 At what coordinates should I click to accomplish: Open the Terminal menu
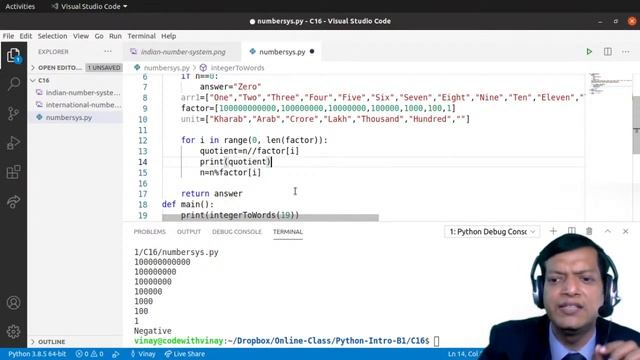coord(141,36)
